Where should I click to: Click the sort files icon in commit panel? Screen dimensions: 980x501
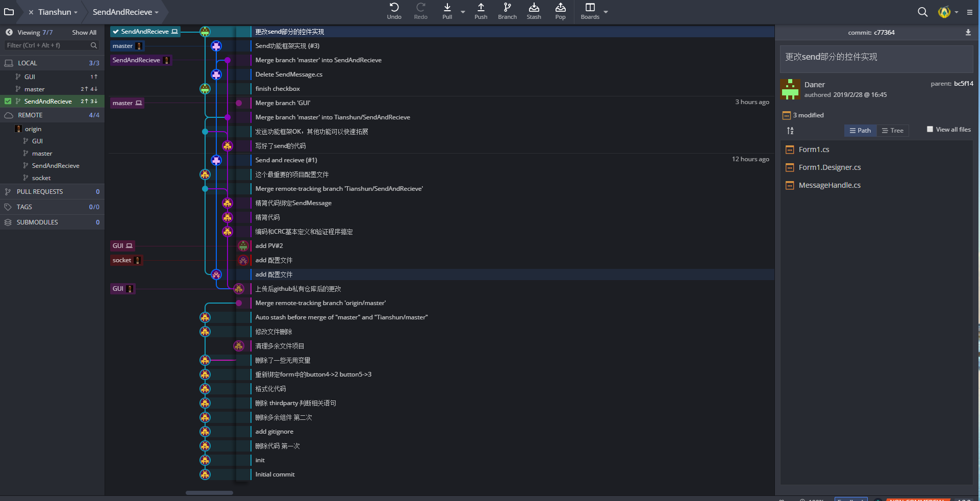pyautogui.click(x=790, y=131)
